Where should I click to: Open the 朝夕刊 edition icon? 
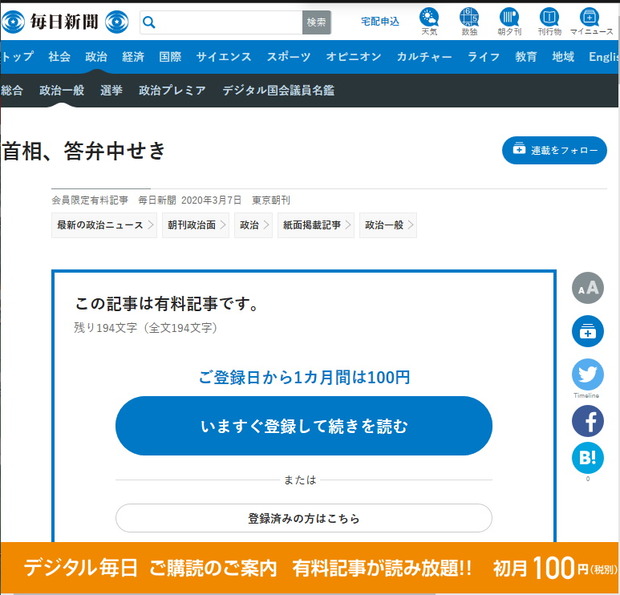coord(509,22)
